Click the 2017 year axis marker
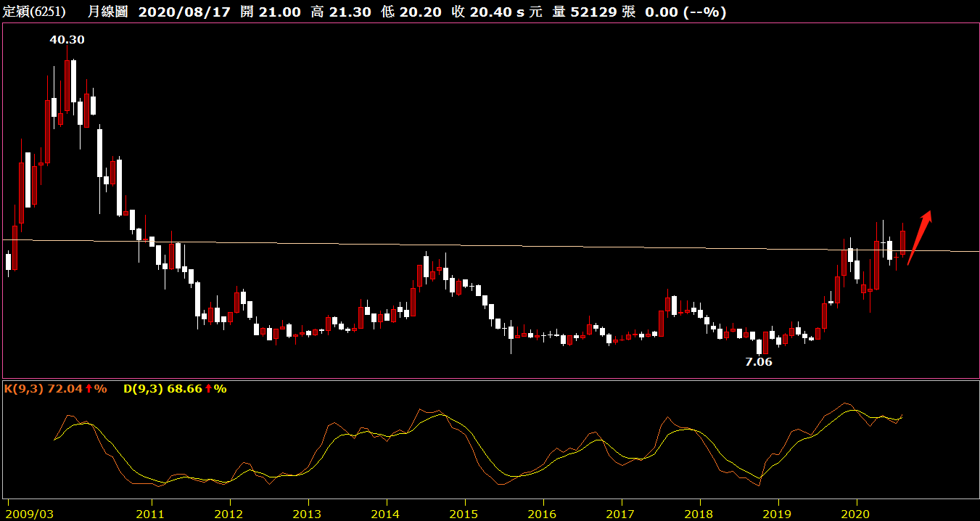The image size is (980, 521). [x=622, y=514]
